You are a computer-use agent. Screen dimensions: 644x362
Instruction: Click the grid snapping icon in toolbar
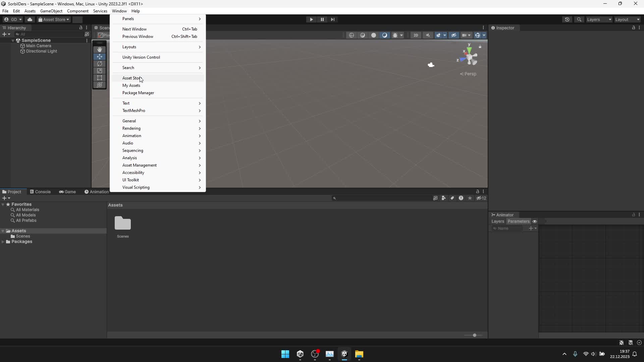(463, 35)
